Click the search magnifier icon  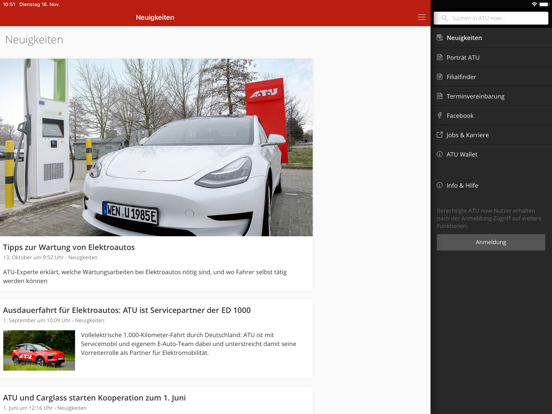coord(444,18)
